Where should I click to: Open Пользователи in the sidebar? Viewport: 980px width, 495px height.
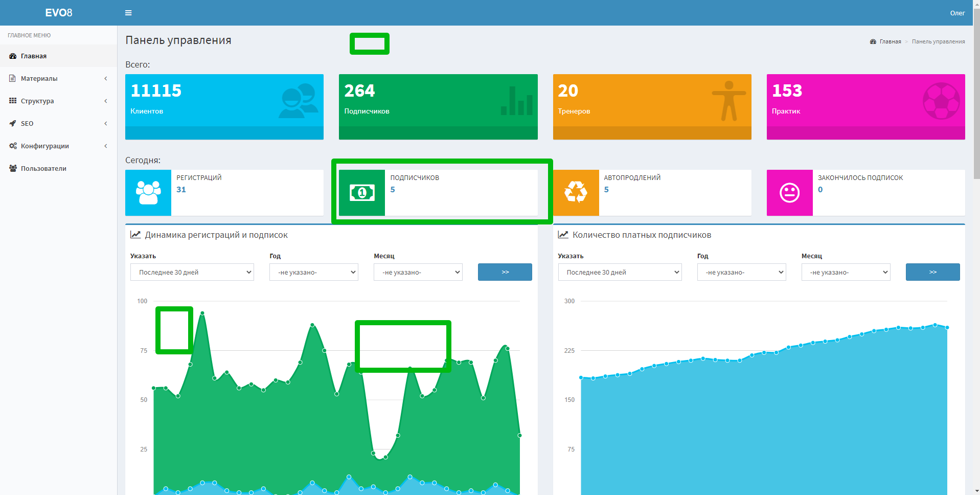pos(43,168)
